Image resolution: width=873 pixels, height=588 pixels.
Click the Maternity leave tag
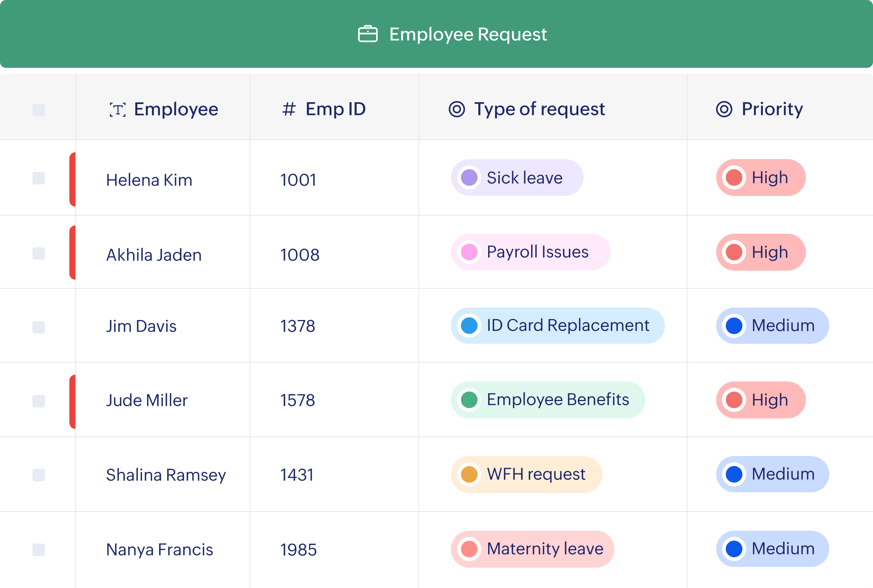[x=533, y=549]
